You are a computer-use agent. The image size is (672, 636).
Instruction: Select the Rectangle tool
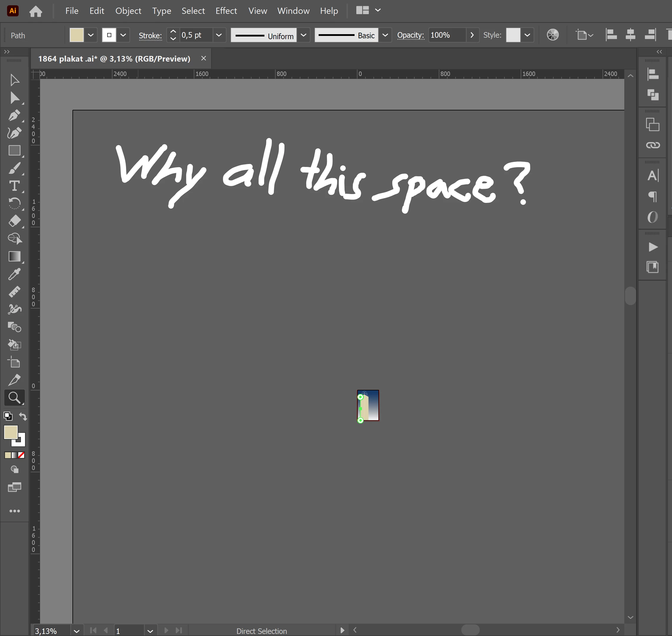coord(14,150)
